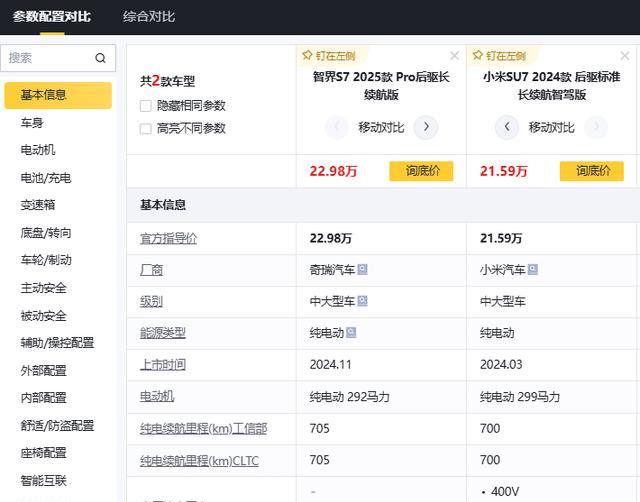The width and height of the screenshot is (640, 502).
Task: Jump to 电动机 section in sidebar
Action: point(38,150)
